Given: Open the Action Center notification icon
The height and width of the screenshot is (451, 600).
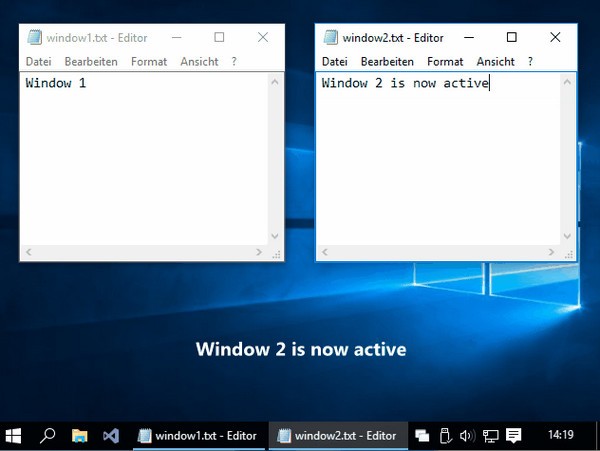Looking at the screenshot, I should (x=514, y=435).
